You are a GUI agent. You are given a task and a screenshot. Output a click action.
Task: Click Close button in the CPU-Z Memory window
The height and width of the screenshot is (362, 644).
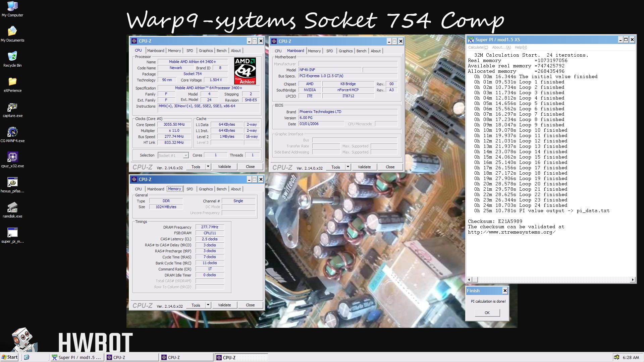pos(250,305)
